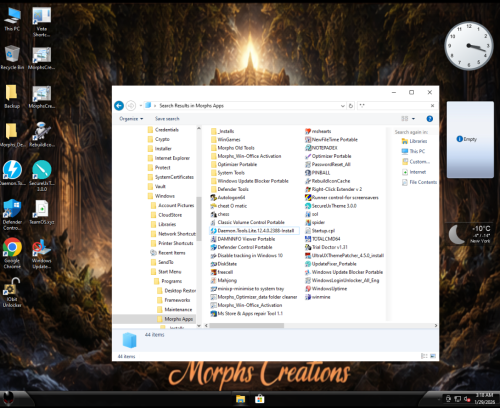Select Morphs Apps in the navigation tree
This screenshot has height=408, width=500.
(175, 319)
